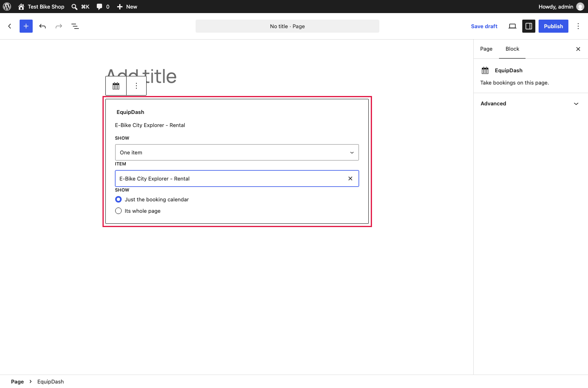Open the device preview laptop icon

[x=512, y=26]
